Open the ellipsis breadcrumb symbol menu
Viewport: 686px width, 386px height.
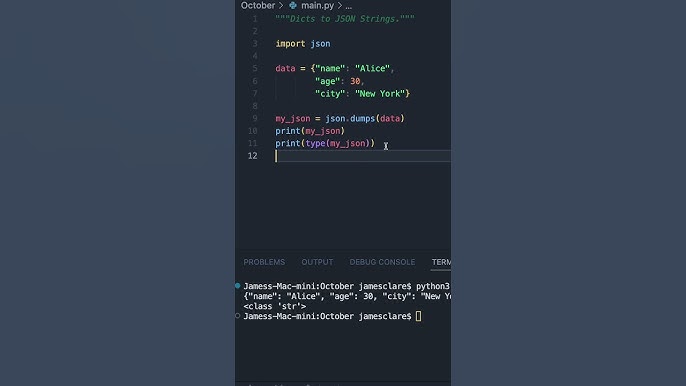click(349, 6)
